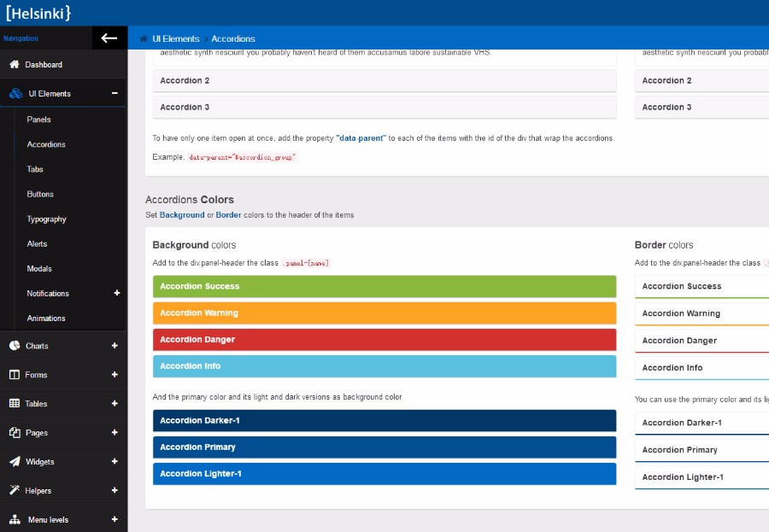Expand the red Accordion Danger panel
This screenshot has width=769, height=532.
click(384, 340)
